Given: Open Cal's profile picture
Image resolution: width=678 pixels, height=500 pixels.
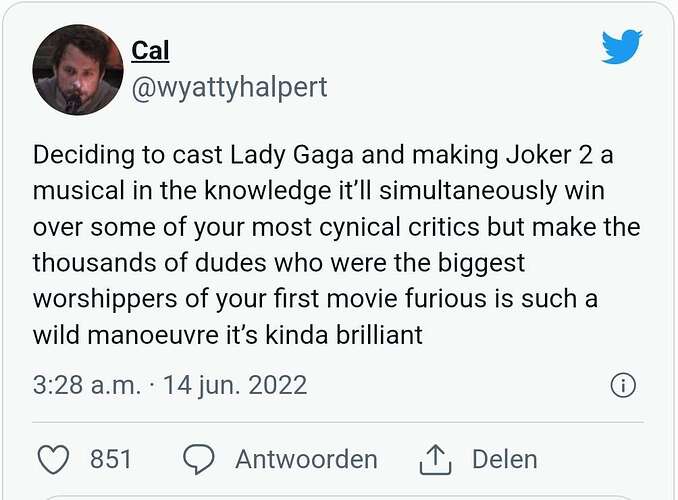Looking at the screenshot, I should 77,69.
